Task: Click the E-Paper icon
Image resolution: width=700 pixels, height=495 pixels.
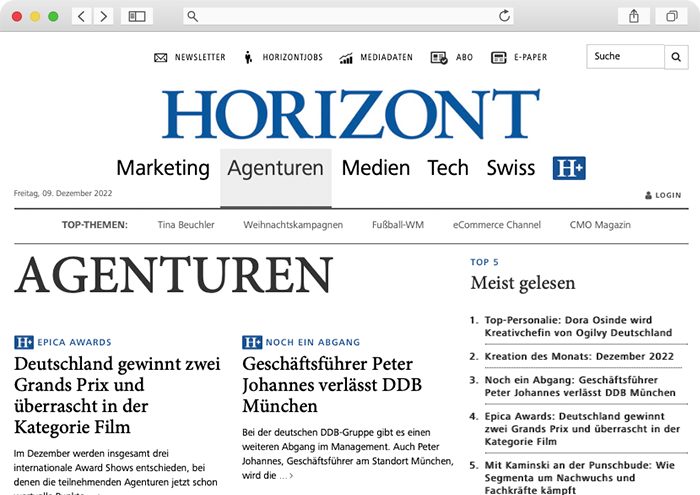Action: coord(499,58)
